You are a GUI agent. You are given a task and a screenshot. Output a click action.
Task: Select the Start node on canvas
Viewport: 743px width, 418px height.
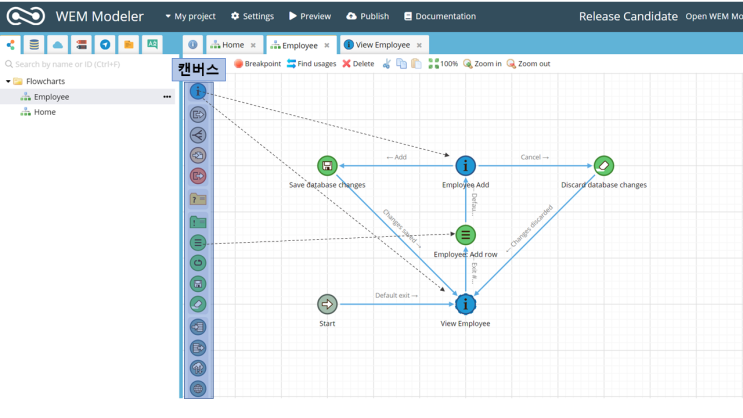pos(327,304)
